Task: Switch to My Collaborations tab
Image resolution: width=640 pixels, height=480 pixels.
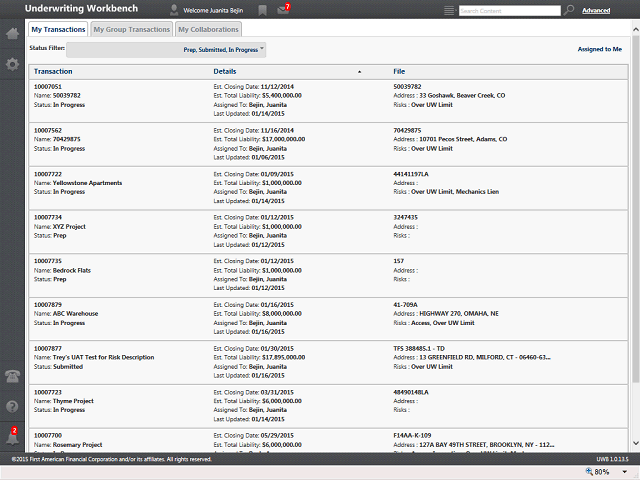Action: click(208, 29)
